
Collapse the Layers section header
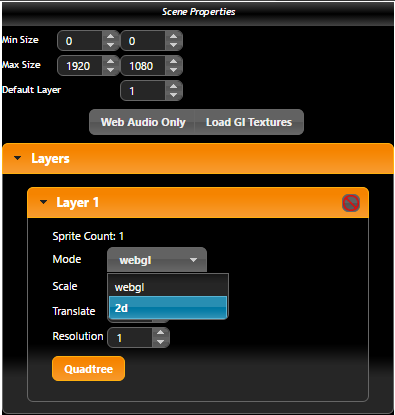198,159
